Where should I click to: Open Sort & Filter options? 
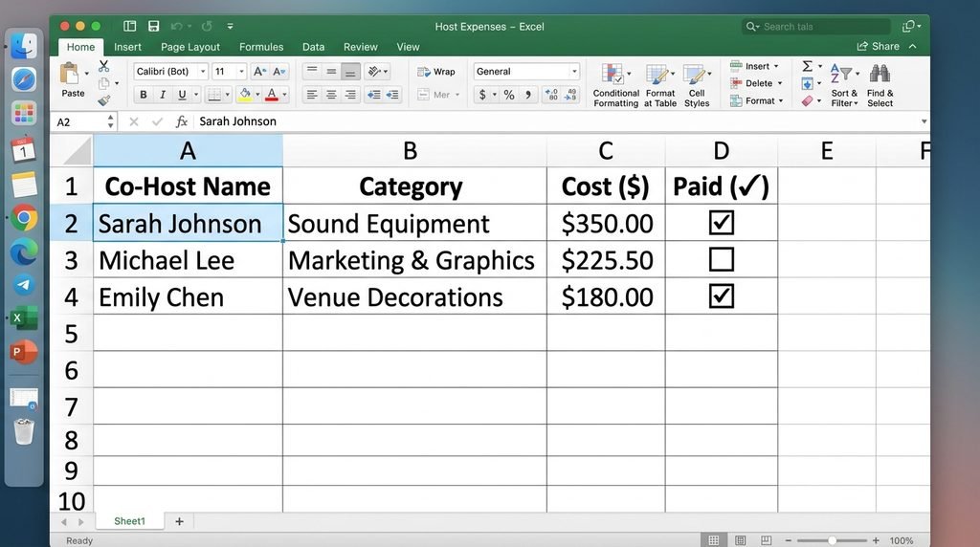click(x=844, y=85)
